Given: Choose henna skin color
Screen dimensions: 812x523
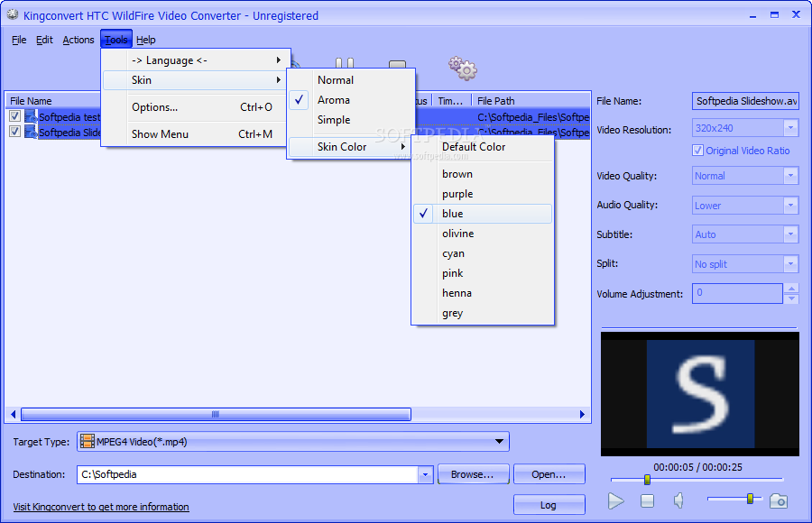Looking at the screenshot, I should coord(483,293).
